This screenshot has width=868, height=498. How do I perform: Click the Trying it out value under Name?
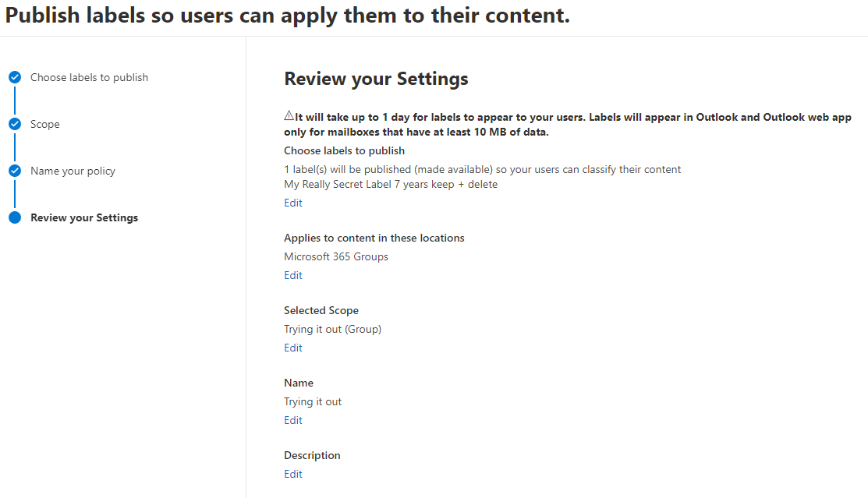click(313, 401)
